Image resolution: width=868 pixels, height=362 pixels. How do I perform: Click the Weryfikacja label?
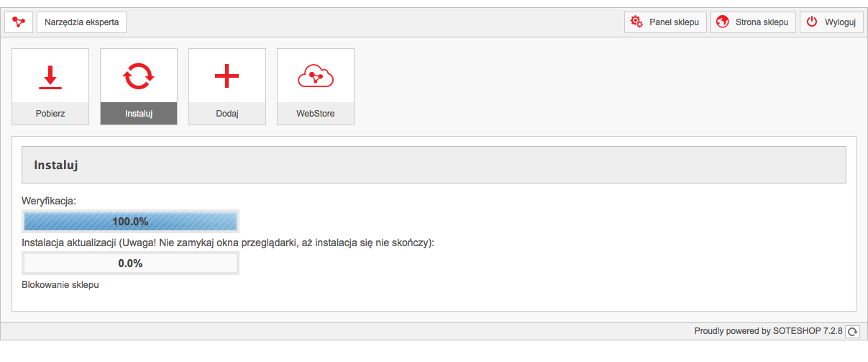(50, 201)
